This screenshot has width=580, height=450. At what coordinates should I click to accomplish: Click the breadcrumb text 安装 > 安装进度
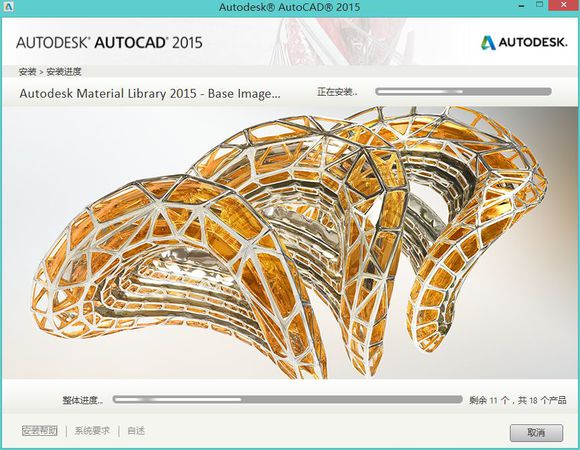click(50, 72)
